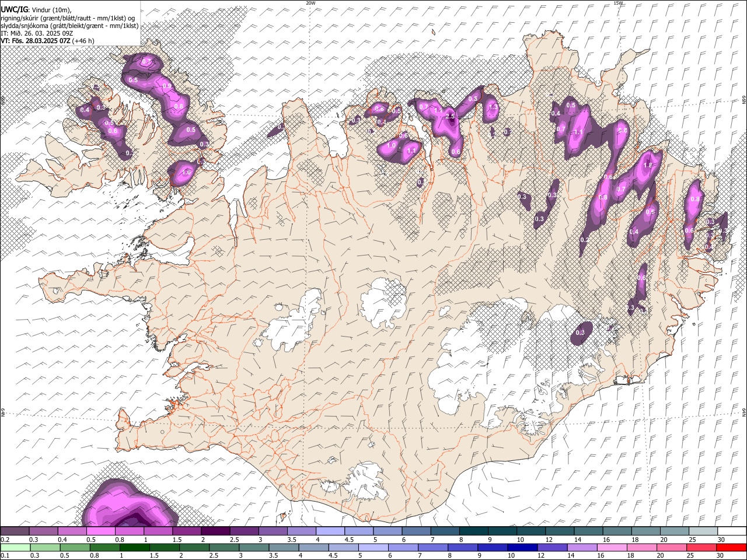Select the green 0.5–0.8 swatch in bottom legend row
The width and height of the screenshot is (747, 560).
pyautogui.click(x=76, y=548)
